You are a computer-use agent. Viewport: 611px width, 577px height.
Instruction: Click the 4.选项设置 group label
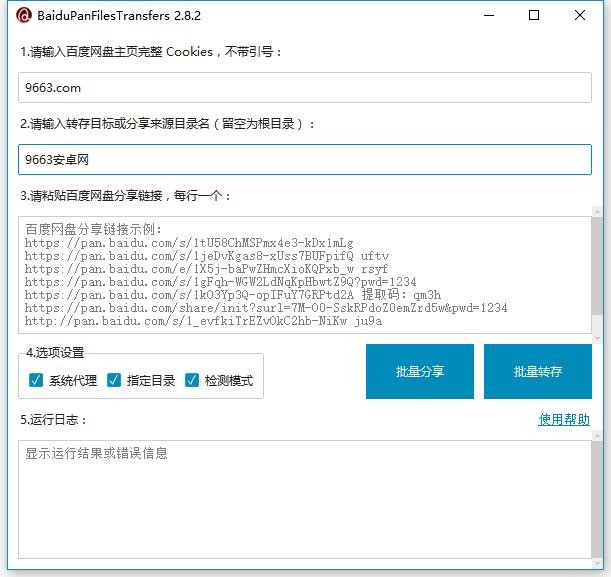tap(55, 353)
